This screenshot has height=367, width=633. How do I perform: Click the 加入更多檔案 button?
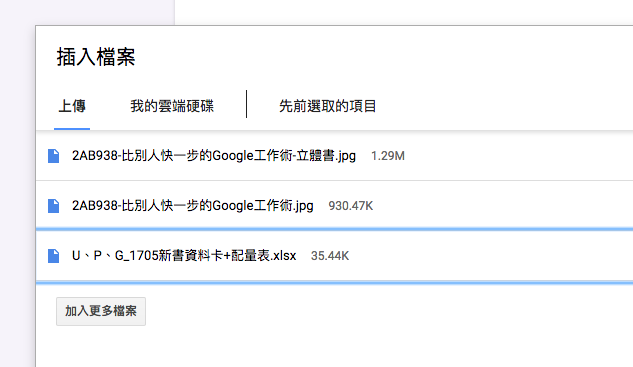coord(101,311)
